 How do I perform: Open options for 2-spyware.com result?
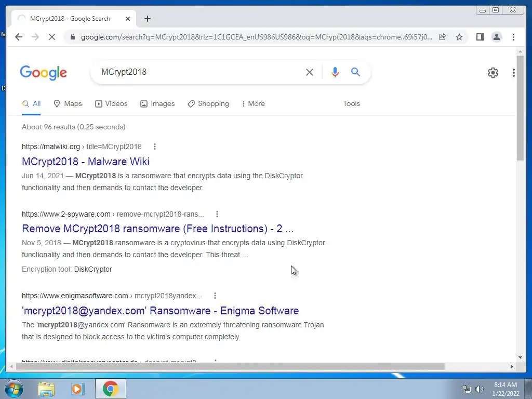click(x=217, y=214)
